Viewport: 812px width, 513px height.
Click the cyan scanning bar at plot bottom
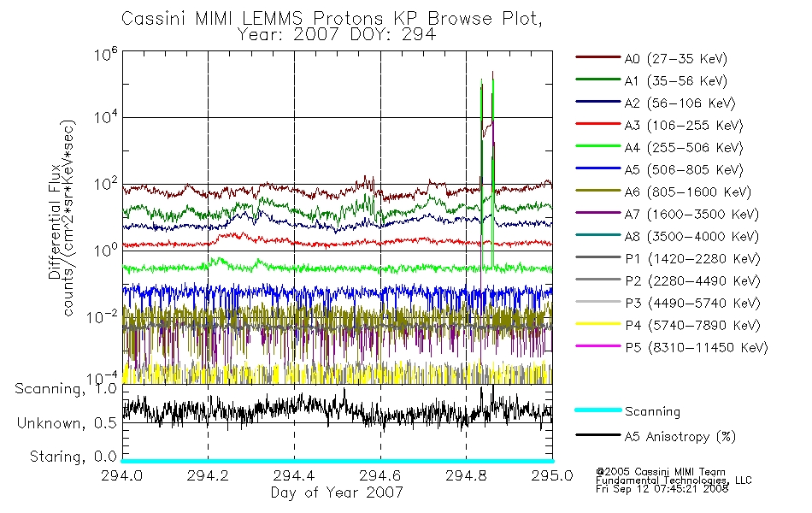click(x=337, y=461)
